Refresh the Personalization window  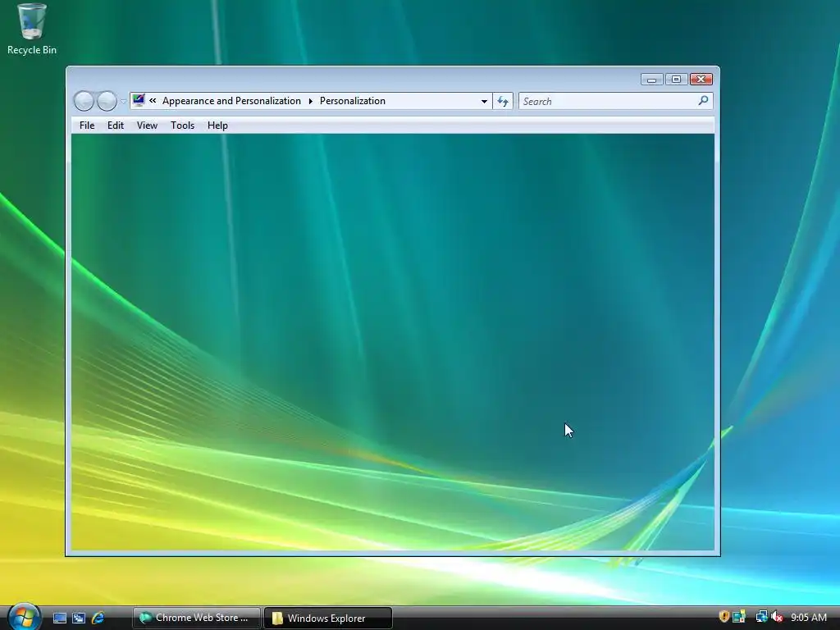(503, 101)
